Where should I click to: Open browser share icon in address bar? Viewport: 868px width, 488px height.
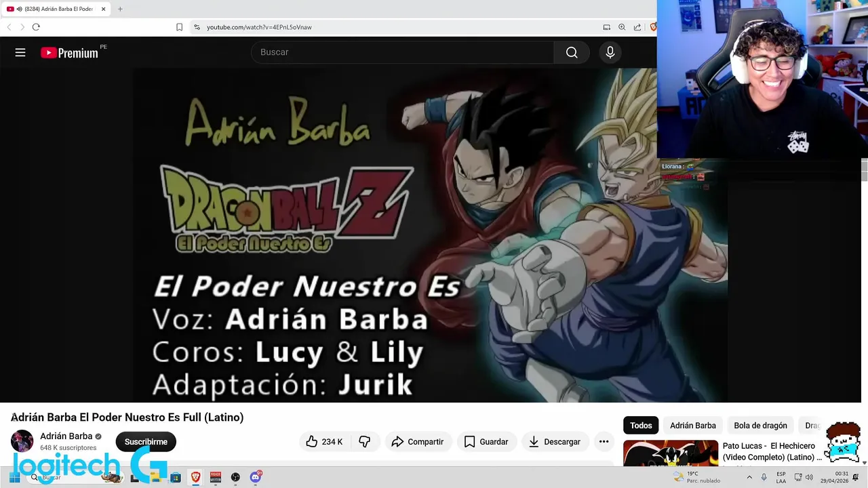(x=637, y=27)
